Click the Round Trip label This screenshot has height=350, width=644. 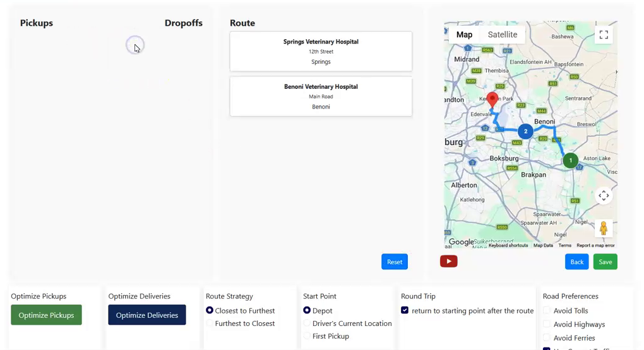(x=418, y=296)
